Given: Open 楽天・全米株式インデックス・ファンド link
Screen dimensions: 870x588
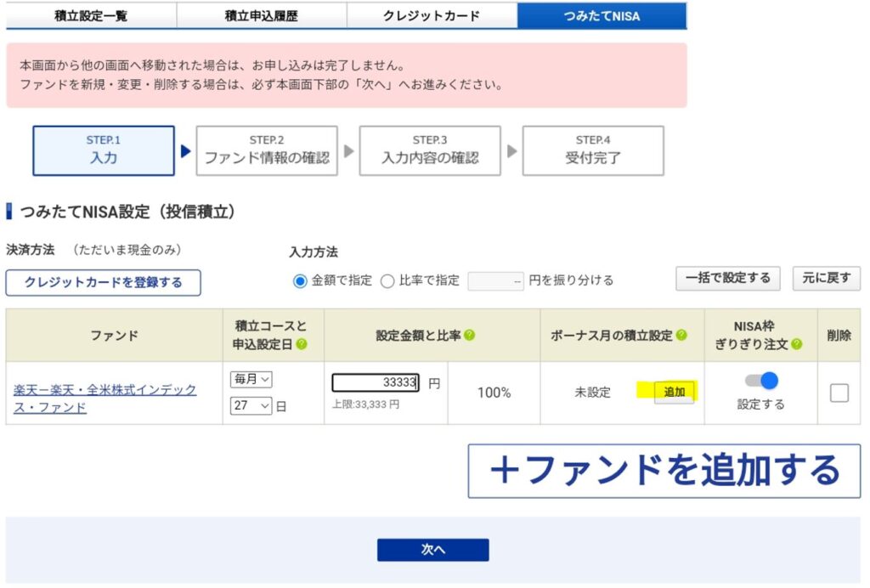Looking at the screenshot, I should (x=105, y=398).
